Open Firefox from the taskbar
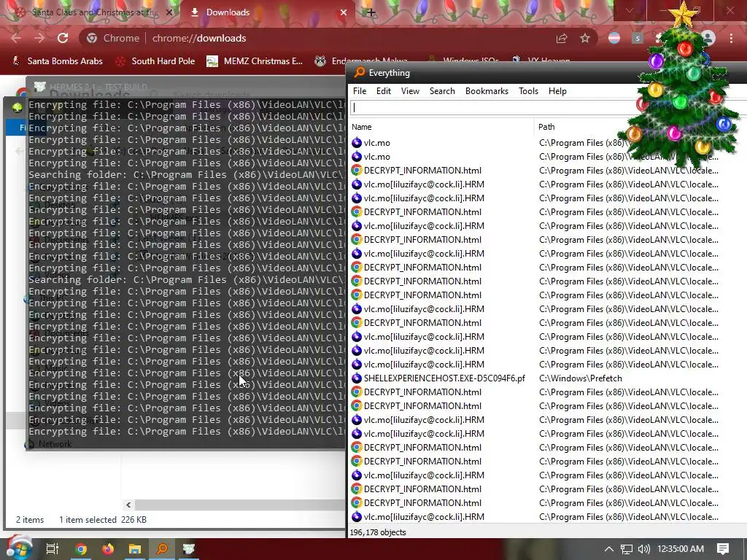The image size is (747, 560). 108,549
